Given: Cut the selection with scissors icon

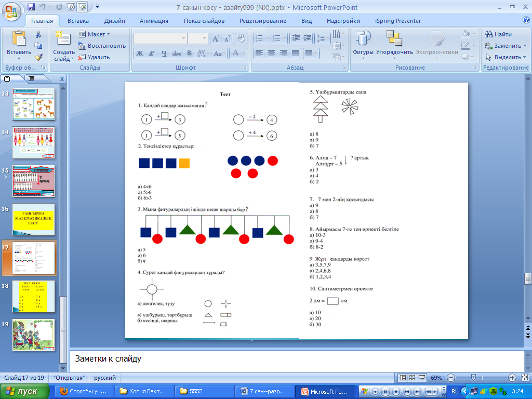Looking at the screenshot, I should 38,34.
